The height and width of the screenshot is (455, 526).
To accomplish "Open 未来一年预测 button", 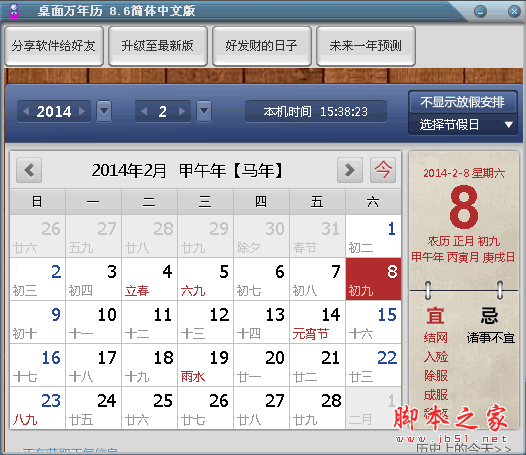I will 366,46.
